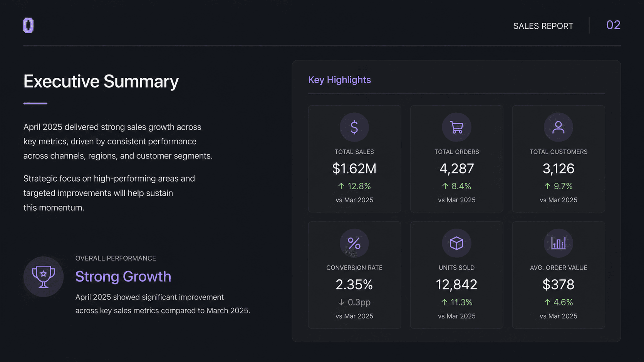This screenshot has width=644, height=362.
Task: Select the Executive Summary title
Action: (x=101, y=82)
